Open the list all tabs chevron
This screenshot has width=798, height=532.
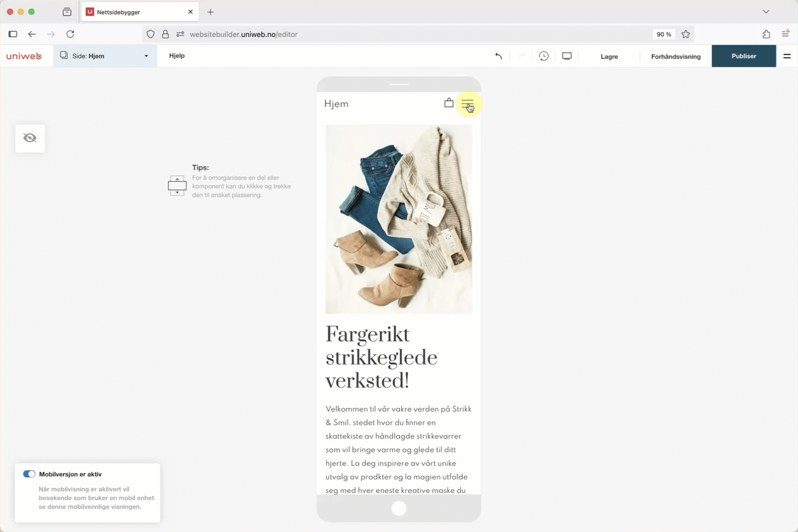click(x=766, y=12)
